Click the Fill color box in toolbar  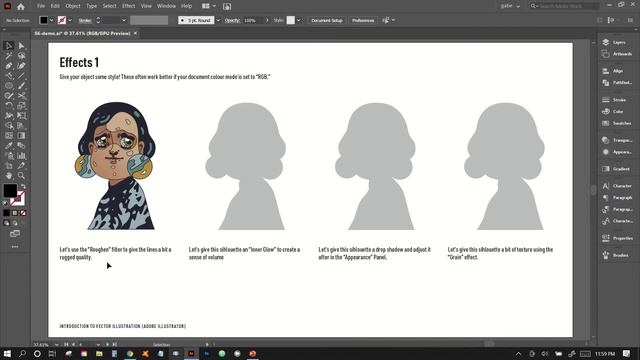pyautogui.click(x=10, y=191)
